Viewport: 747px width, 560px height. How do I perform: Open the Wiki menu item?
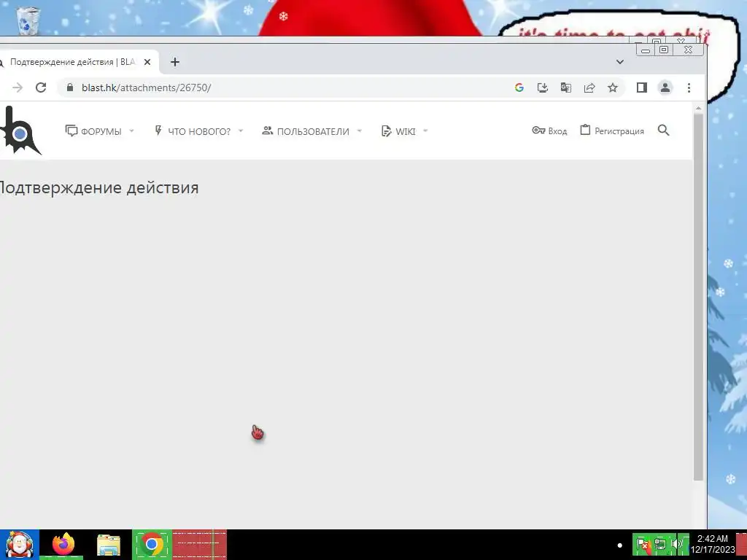coord(398,131)
